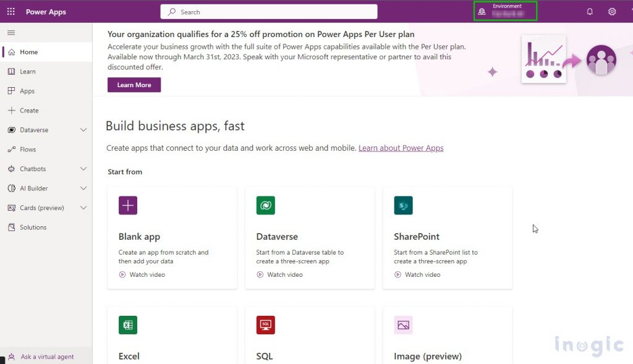Screen dimensions: 633x364
Task: Click the Cards (preview) icon in sidebar
Action: pos(12,208)
